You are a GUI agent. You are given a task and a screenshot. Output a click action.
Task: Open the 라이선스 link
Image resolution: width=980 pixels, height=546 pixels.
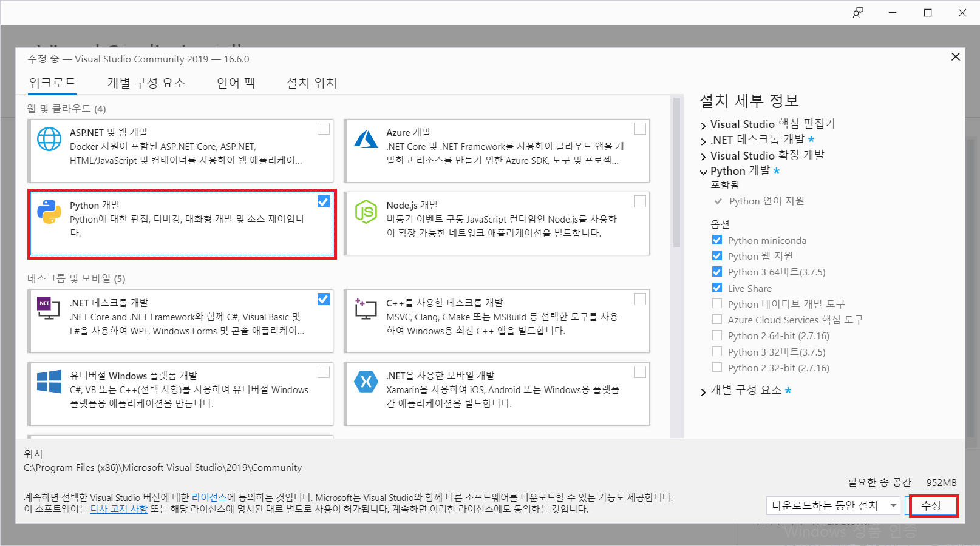pyautogui.click(x=209, y=497)
